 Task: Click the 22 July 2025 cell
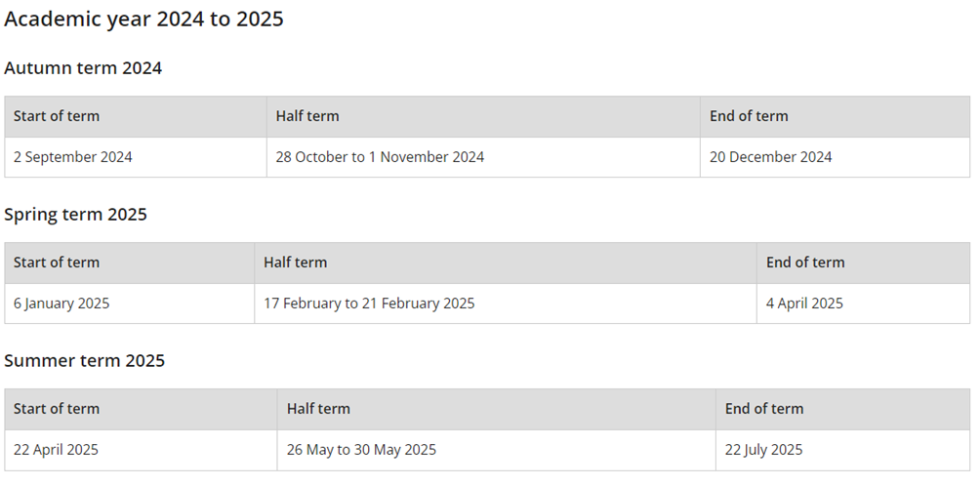click(x=842, y=450)
